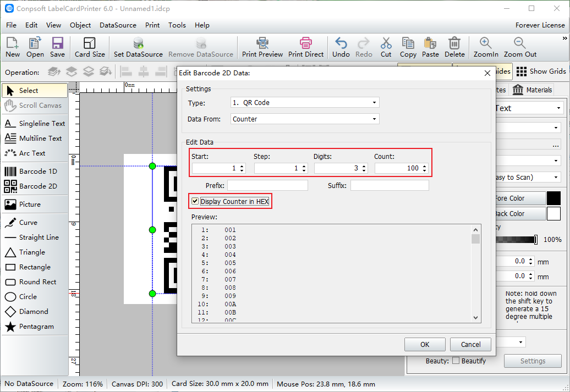Click the white back color swatch
The height and width of the screenshot is (392, 570).
[553, 214]
